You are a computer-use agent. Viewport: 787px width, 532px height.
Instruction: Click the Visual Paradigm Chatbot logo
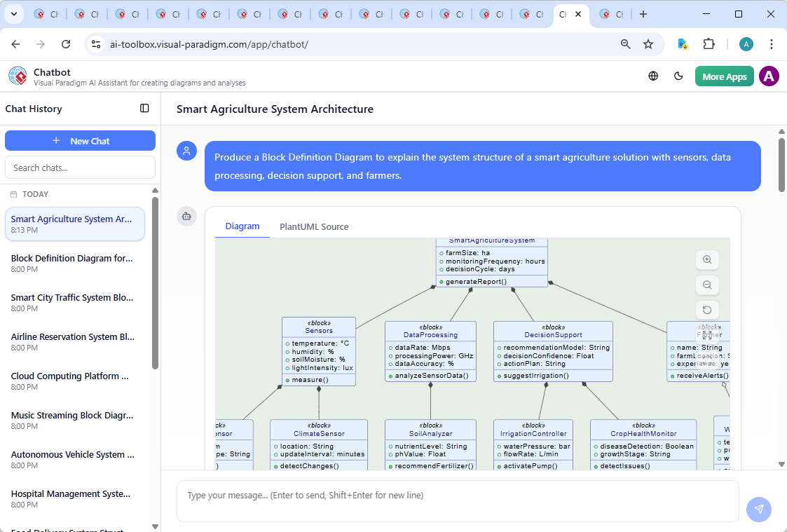pyautogui.click(x=17, y=76)
